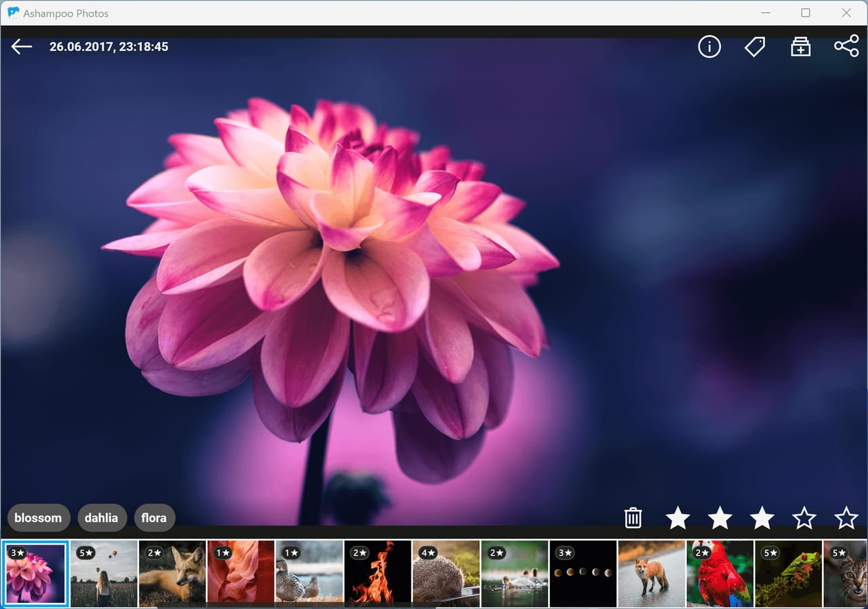868x609 pixels.
Task: Open the green tree frog thumbnail
Action: point(789,573)
